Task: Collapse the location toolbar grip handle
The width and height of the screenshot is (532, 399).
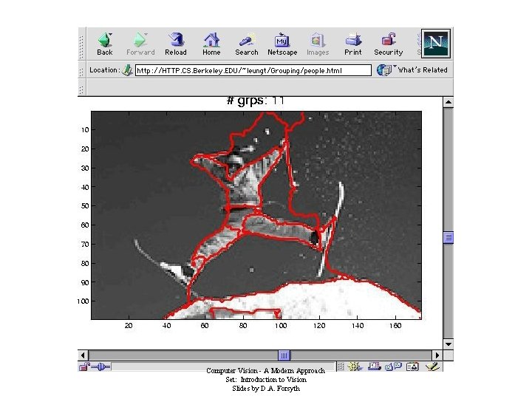Action: click(81, 70)
